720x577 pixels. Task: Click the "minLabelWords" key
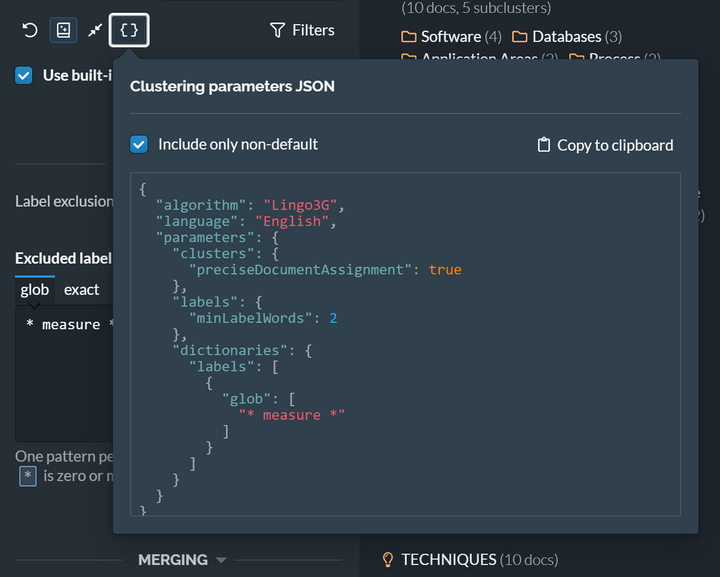tap(251, 318)
